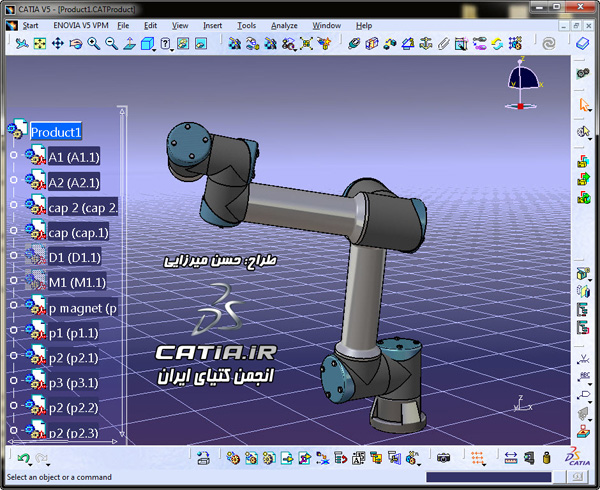The height and width of the screenshot is (490, 600).
Task: Click the Zoom In magnifier
Action: [x=94, y=44]
